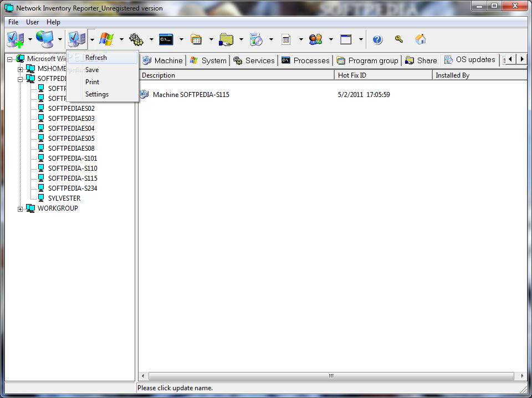Click the horizontal scrollbar left arrow
The image size is (532, 398).
point(143,376)
